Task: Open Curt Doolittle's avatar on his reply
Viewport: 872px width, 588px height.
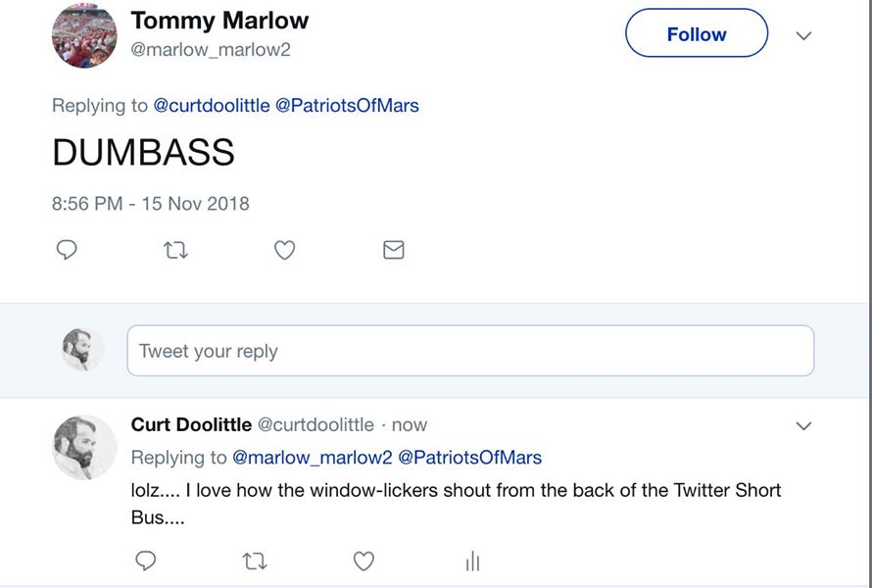Action: [84, 448]
